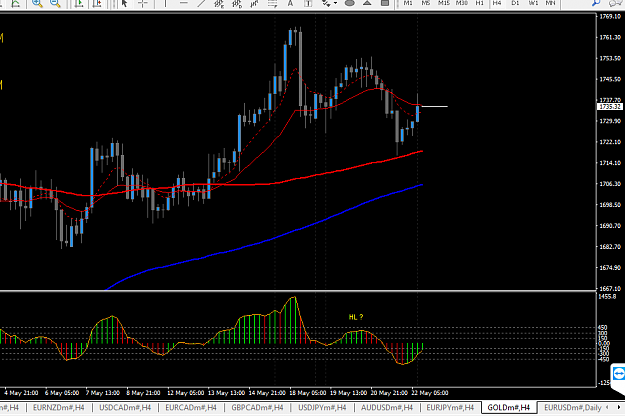This screenshot has height=416, width=625.
Task: Click the 1714.10 price scale value
Action: pos(610,163)
